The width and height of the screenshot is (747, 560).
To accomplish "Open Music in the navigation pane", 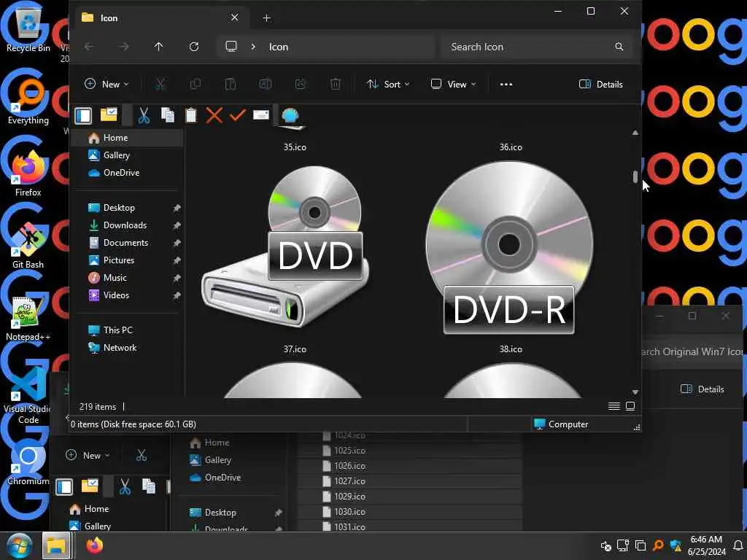I will pyautogui.click(x=128, y=278).
